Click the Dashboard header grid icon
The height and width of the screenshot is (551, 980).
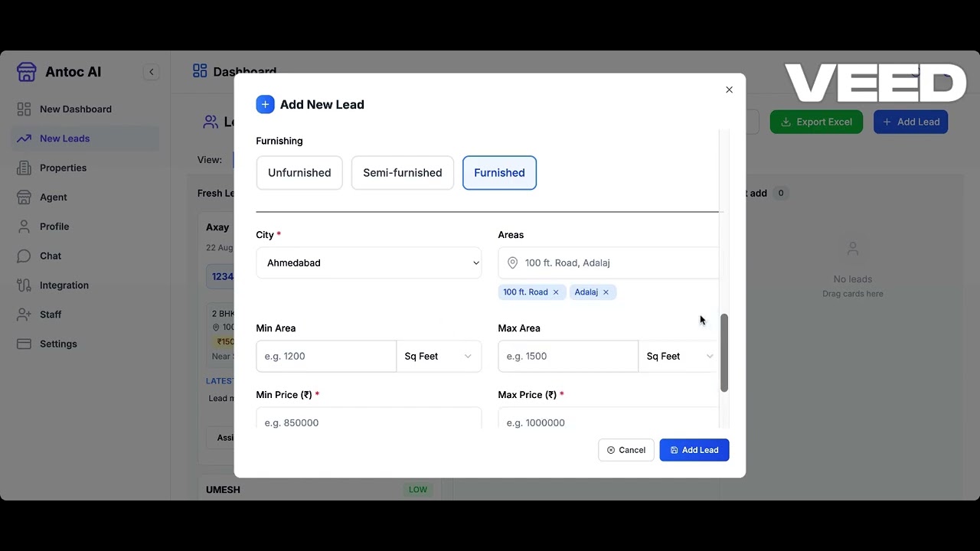click(x=200, y=71)
